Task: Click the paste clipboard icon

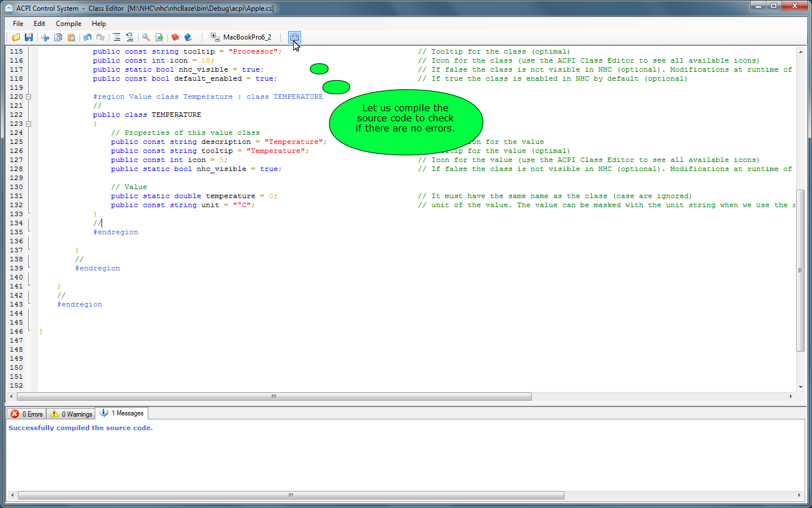Action: [x=71, y=37]
